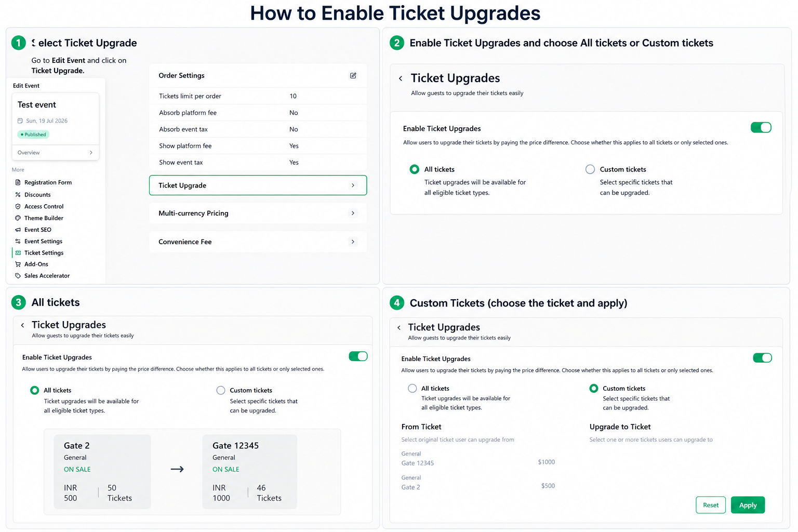Viewport: 798px width, 532px height.
Task: Toggle Enable Ticket Upgrades switch in step 2
Action: coord(761,127)
